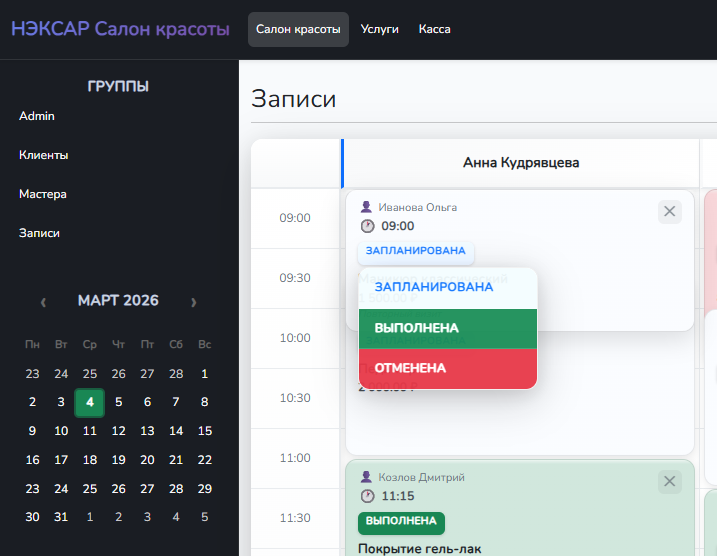Switch to the Услуги tab
Image resolution: width=717 pixels, height=556 pixels.
point(379,29)
